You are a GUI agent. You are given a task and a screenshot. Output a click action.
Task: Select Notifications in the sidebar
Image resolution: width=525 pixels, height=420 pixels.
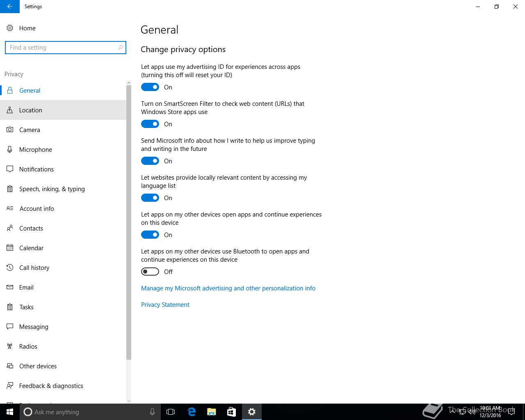[x=63, y=169]
